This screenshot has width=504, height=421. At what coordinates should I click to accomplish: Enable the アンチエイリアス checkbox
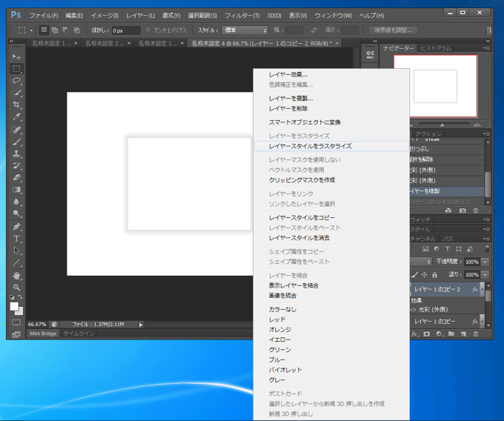point(148,30)
